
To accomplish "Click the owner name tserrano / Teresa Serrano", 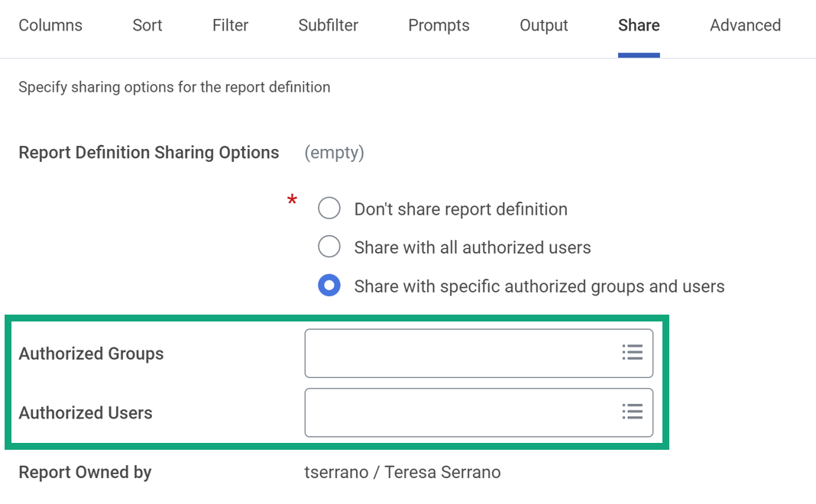I will pos(403,472).
